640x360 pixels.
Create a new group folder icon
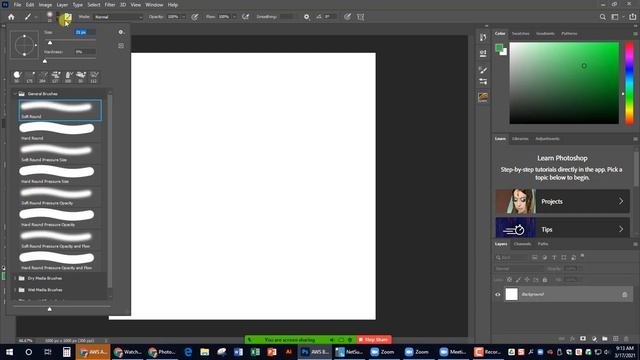pyautogui.click(x=604, y=339)
